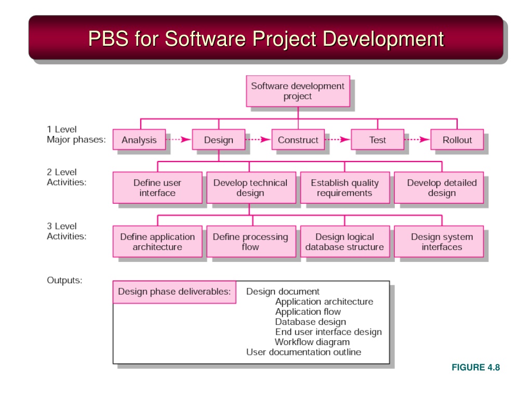The height and width of the screenshot is (399, 532).
Task: Click the dotted arrow between Construct and Test
Action: tap(337, 139)
